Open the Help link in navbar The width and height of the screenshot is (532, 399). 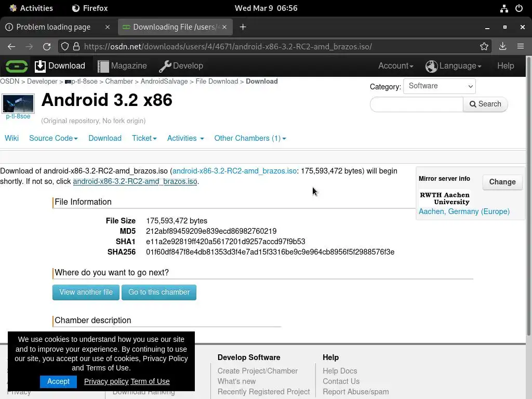pyautogui.click(x=506, y=66)
